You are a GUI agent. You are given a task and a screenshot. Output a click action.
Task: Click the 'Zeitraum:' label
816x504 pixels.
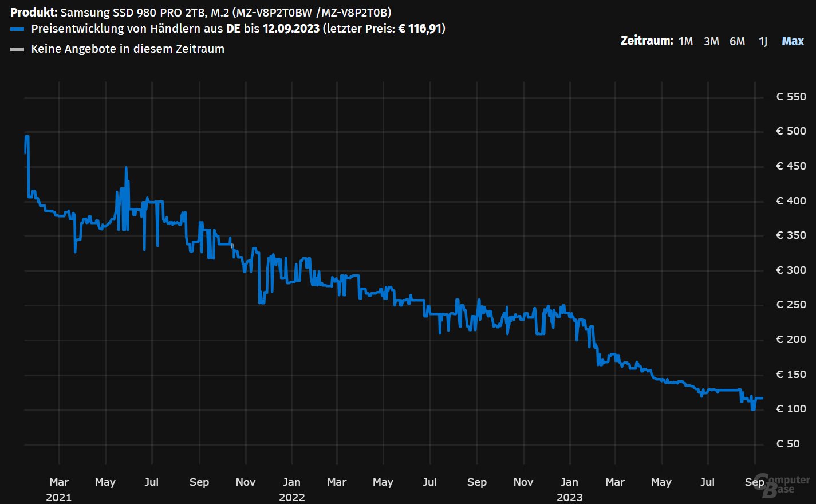tap(647, 41)
